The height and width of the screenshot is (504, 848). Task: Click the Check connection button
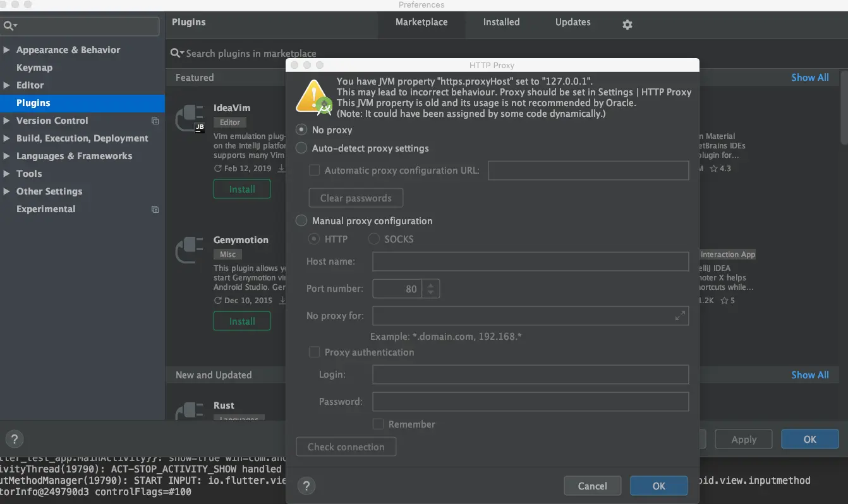pos(346,447)
